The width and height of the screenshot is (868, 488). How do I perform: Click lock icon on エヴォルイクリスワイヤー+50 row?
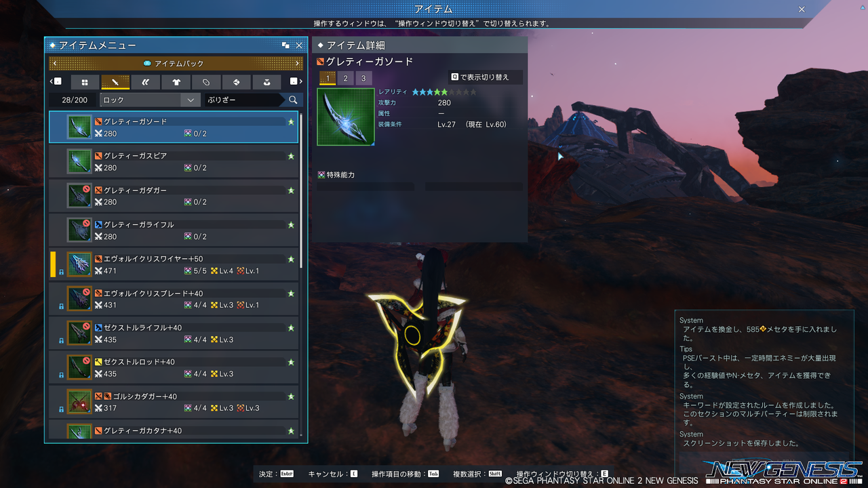coord(62,272)
